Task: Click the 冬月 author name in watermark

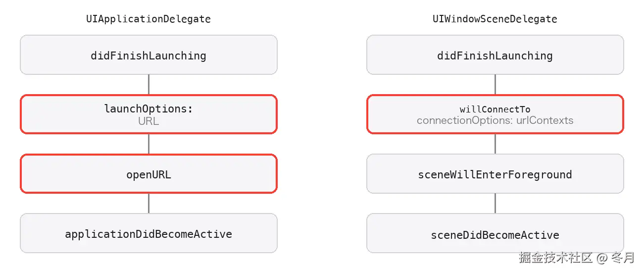Action: tap(623, 257)
